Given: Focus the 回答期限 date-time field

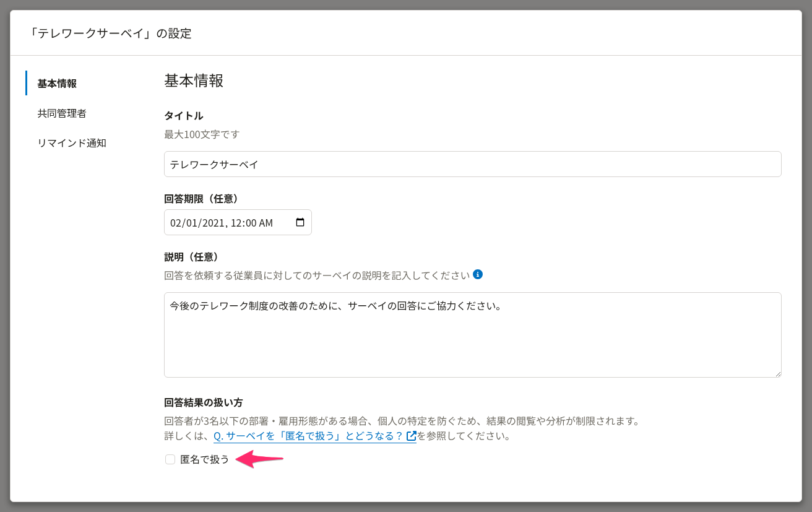Looking at the screenshot, I should coord(238,223).
